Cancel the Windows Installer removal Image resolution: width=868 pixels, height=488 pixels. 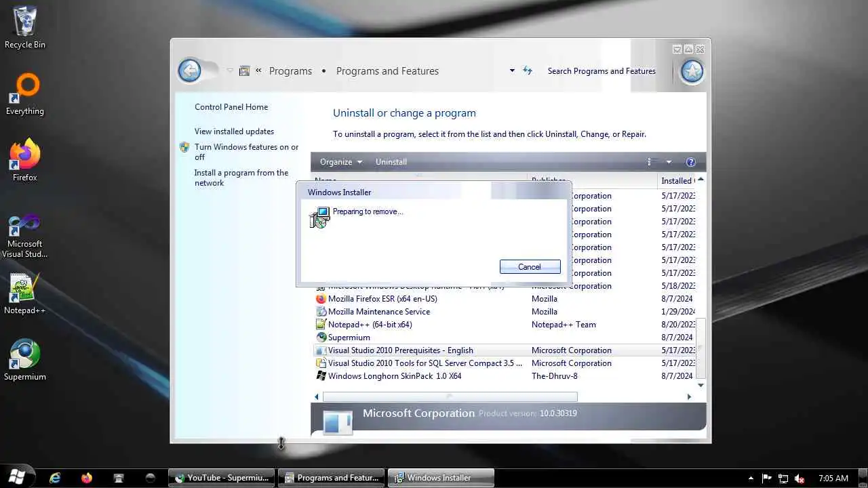(x=530, y=267)
